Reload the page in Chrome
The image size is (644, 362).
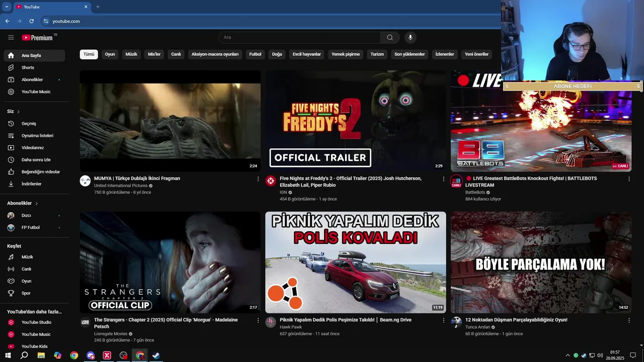[x=31, y=21]
